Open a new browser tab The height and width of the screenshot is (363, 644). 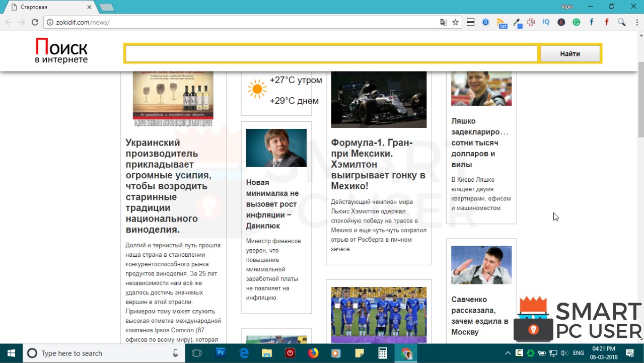[x=106, y=7]
